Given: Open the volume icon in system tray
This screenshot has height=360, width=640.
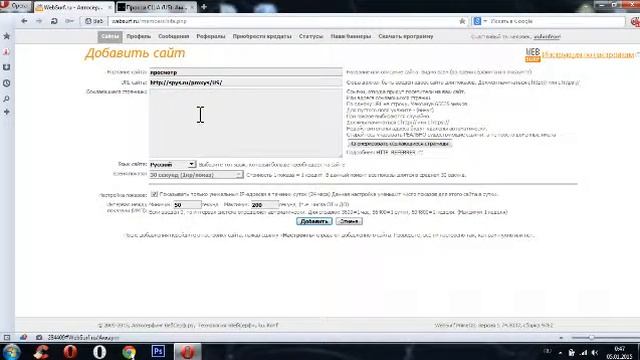Looking at the screenshot, I should (595, 353).
